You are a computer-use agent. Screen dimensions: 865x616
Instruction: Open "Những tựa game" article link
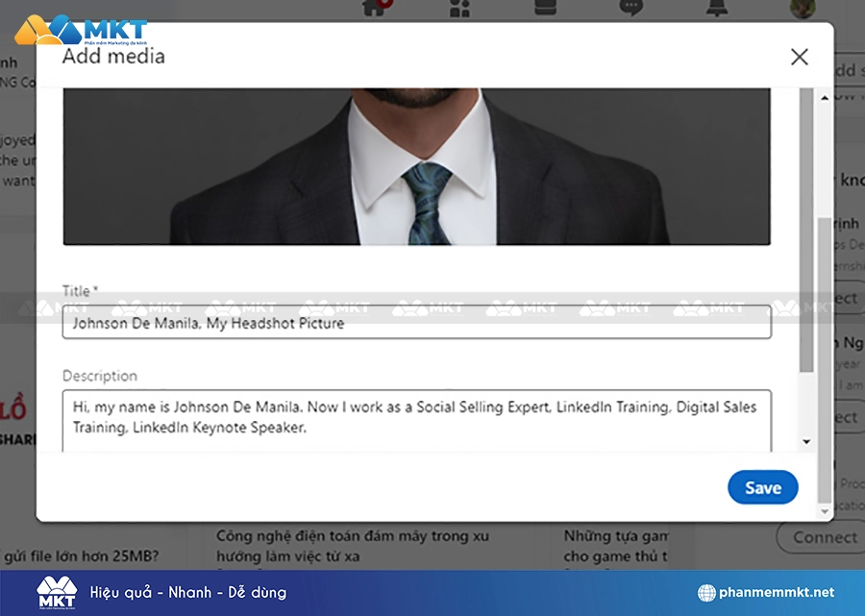(x=615, y=546)
